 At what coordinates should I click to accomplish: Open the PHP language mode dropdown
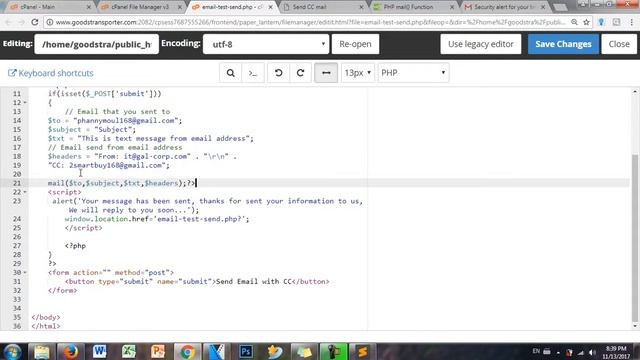tap(413, 73)
